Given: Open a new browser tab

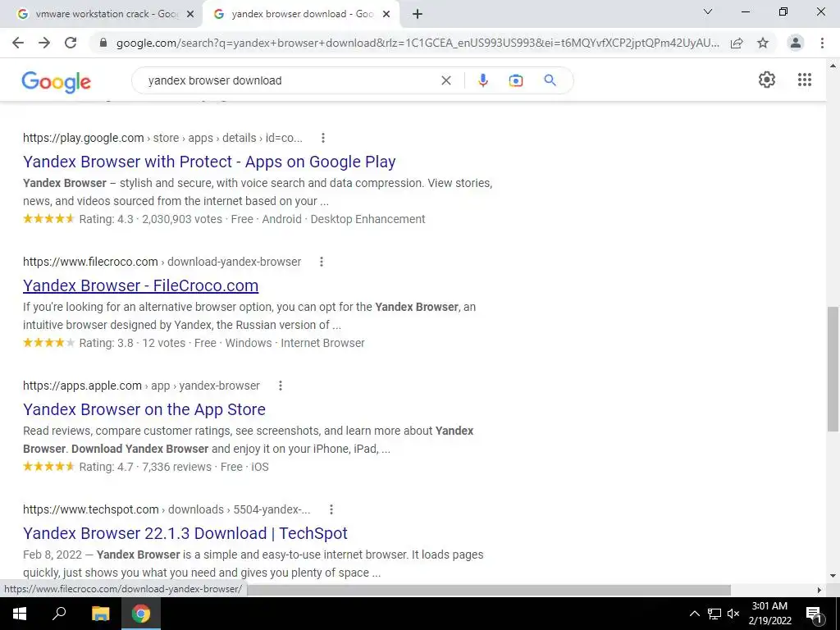Looking at the screenshot, I should point(418,14).
